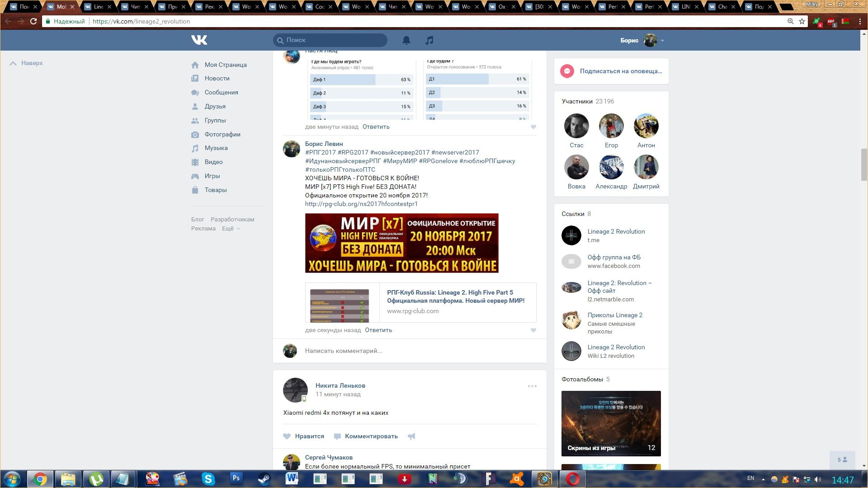Like Настя's poll comment with heart
868x488 pixels.
point(533,127)
